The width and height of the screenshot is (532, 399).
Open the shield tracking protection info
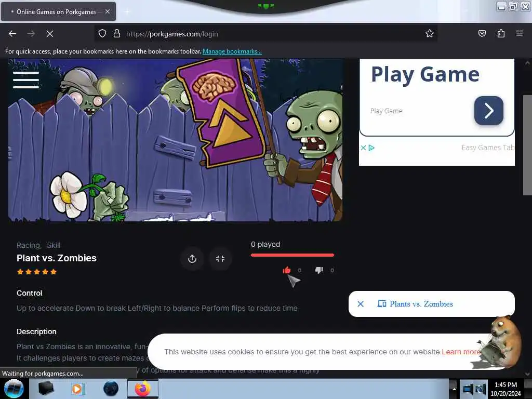pos(102,34)
